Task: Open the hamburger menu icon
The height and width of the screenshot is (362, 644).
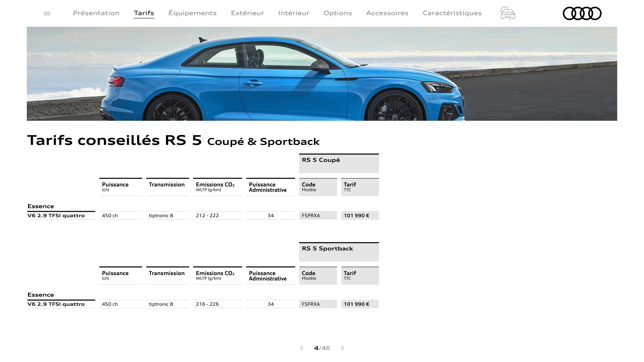Action: pos(47,13)
